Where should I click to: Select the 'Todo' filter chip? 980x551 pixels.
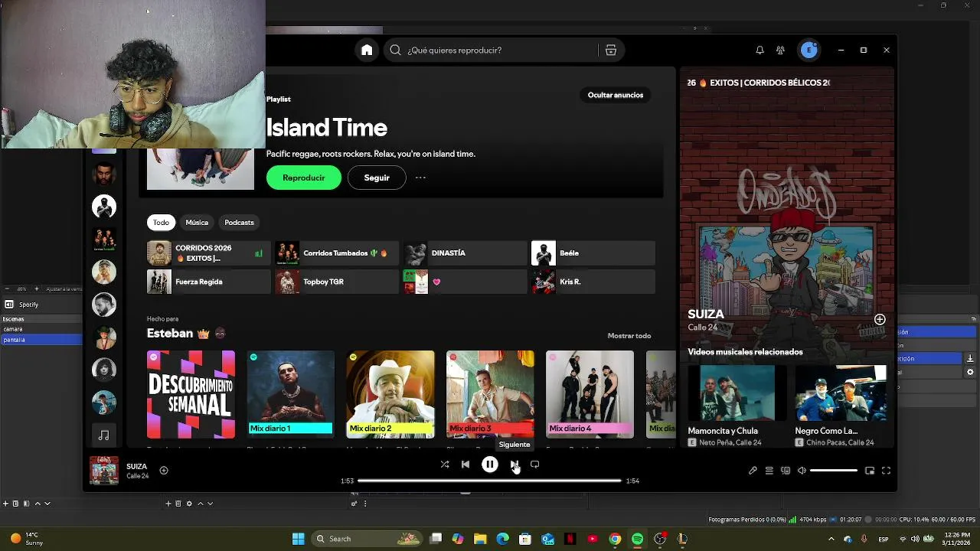pyautogui.click(x=161, y=222)
